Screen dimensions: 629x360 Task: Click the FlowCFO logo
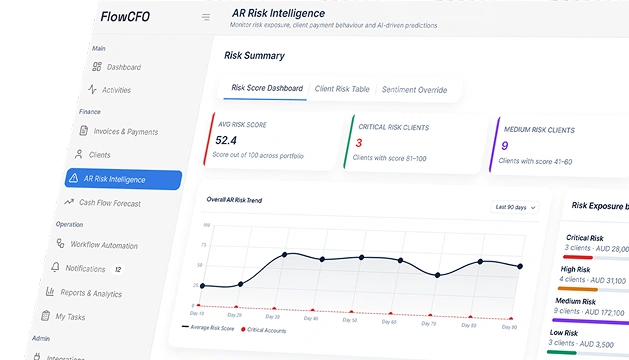(x=125, y=16)
